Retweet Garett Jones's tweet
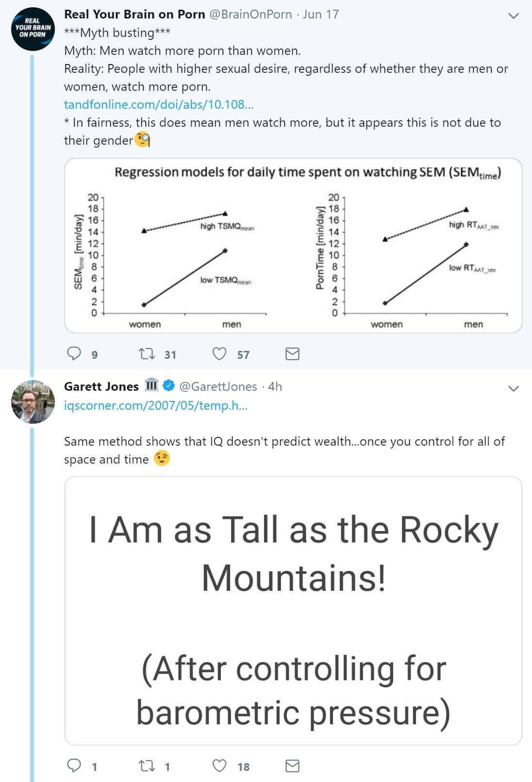The image size is (532, 782). pyautogui.click(x=147, y=766)
